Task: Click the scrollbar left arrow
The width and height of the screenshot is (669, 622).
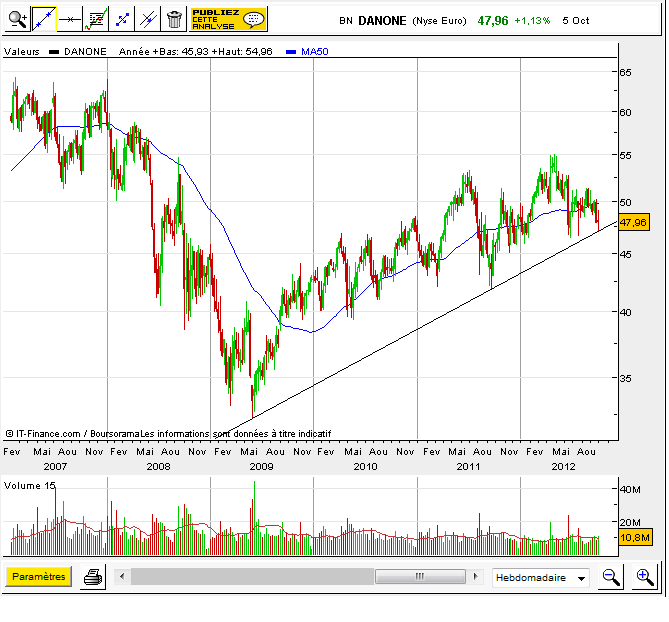Action: [x=122, y=577]
